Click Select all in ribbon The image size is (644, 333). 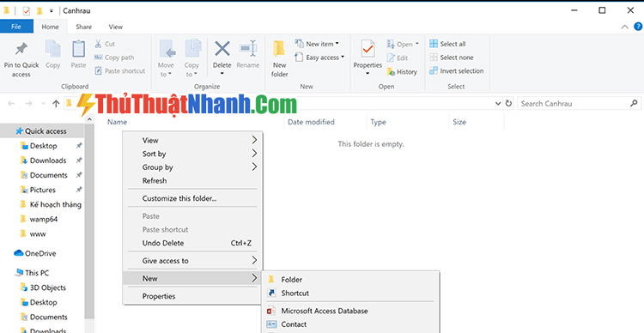pyautogui.click(x=447, y=44)
